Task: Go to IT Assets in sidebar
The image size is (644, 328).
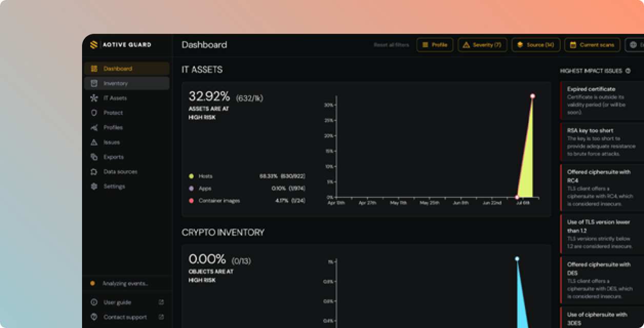Action: [127, 98]
